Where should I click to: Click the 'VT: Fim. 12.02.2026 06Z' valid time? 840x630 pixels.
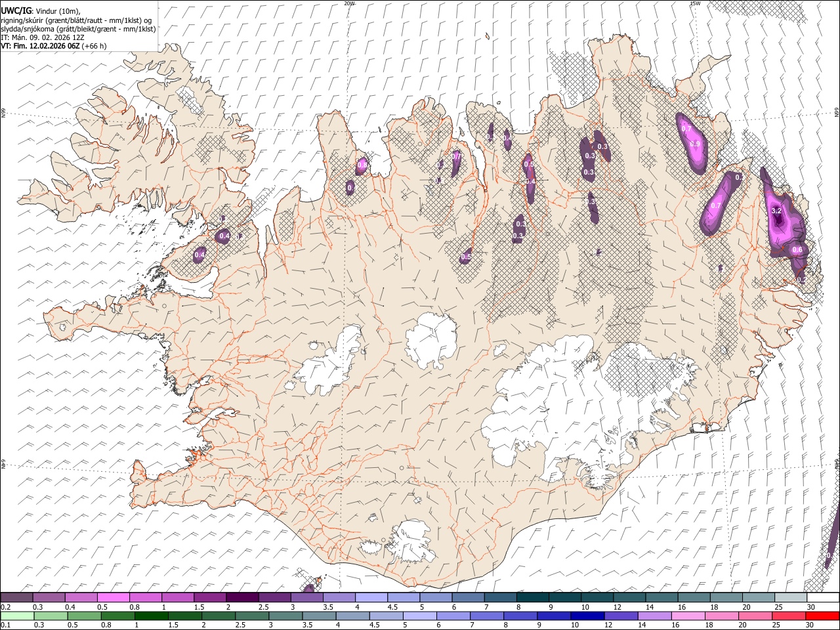click(41, 46)
